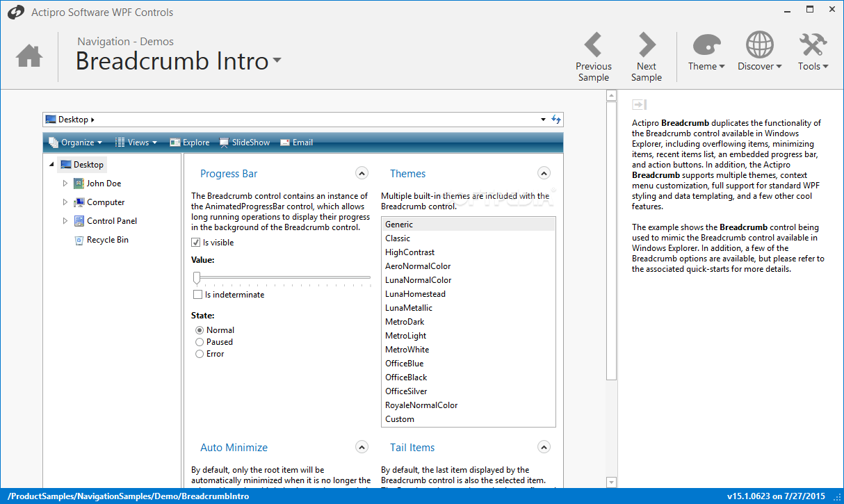Select the OfficeBlue theme
This screenshot has height=504, width=844.
[x=469, y=364]
